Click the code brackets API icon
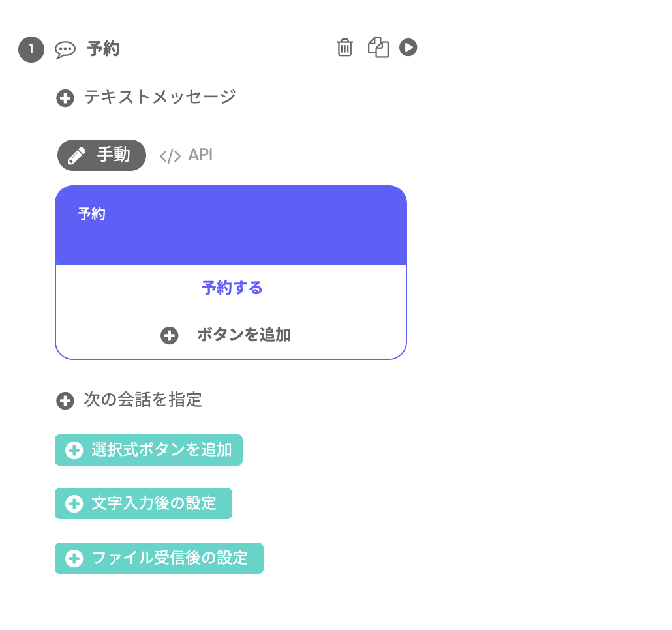The image size is (672, 630). click(x=170, y=157)
